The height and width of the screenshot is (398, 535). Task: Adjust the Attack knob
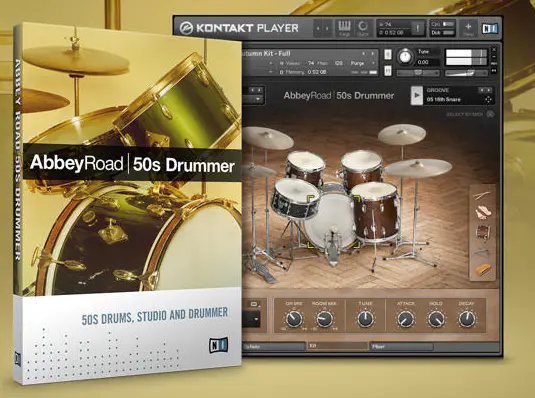point(406,319)
